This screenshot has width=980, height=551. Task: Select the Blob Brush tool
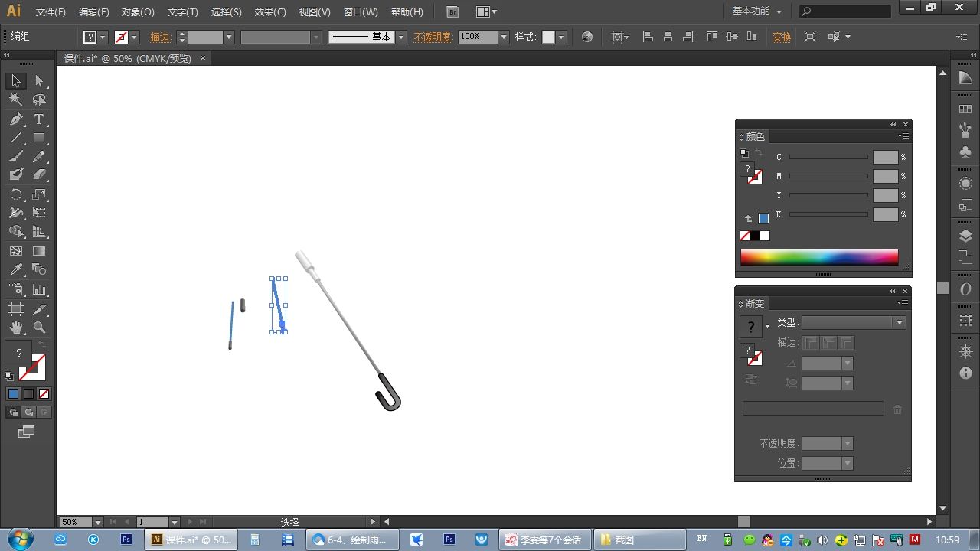pyautogui.click(x=16, y=175)
